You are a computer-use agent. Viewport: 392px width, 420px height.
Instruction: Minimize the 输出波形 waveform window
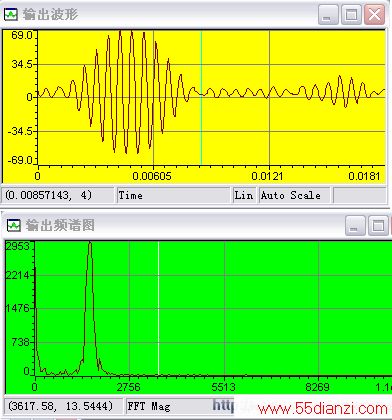coord(328,15)
